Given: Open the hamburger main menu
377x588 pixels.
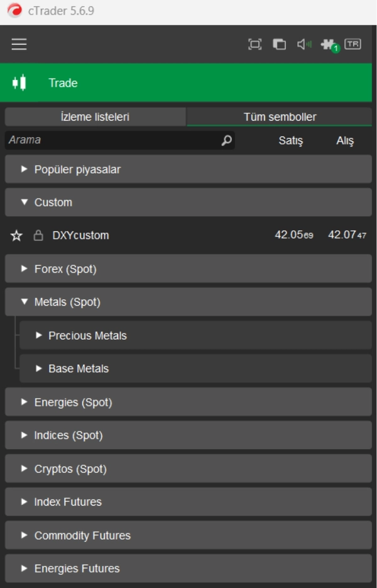Looking at the screenshot, I should coord(19,44).
